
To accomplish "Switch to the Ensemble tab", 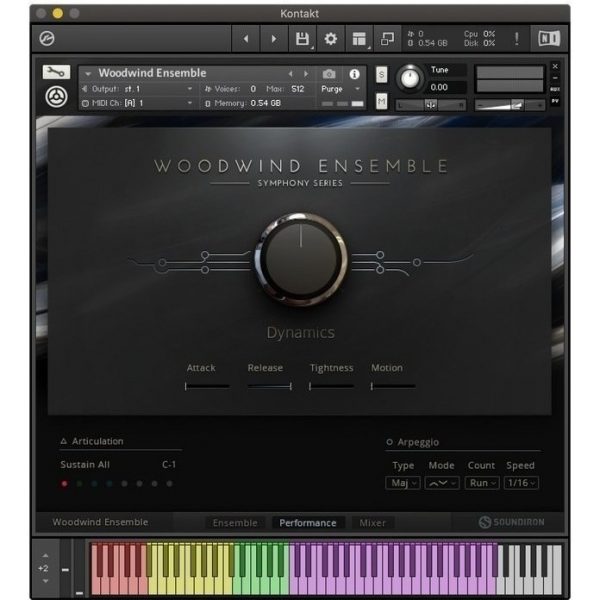I will 235,523.
